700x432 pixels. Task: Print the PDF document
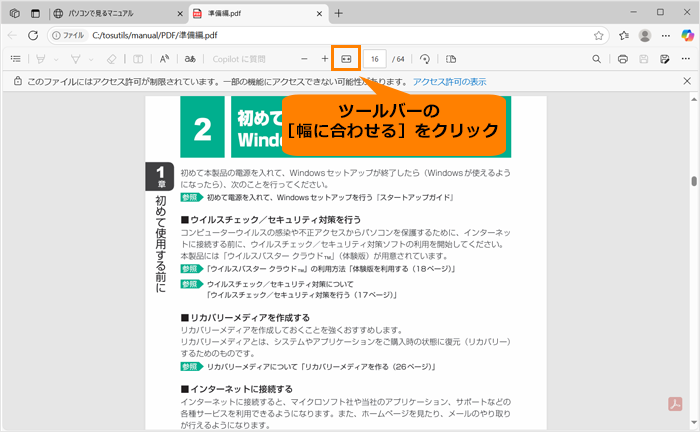(623, 59)
